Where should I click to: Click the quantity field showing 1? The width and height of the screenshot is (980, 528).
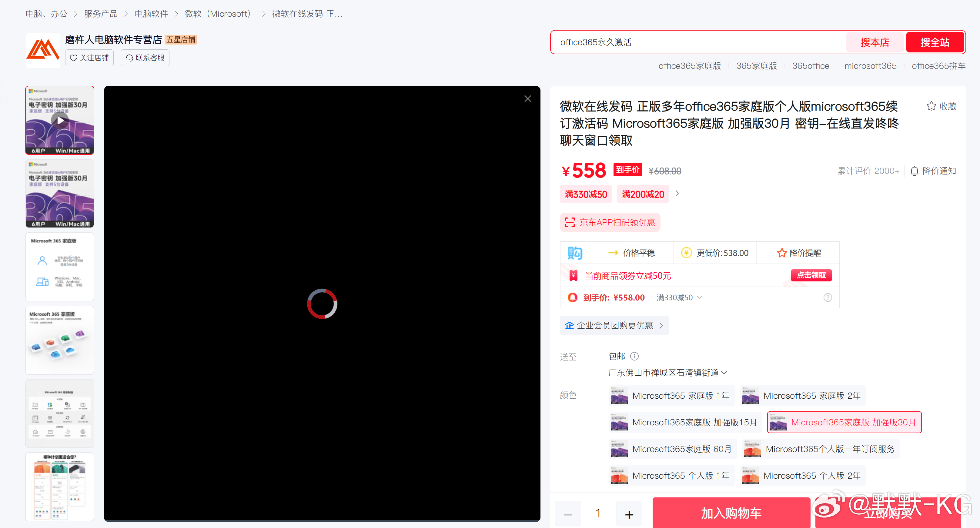coord(598,513)
